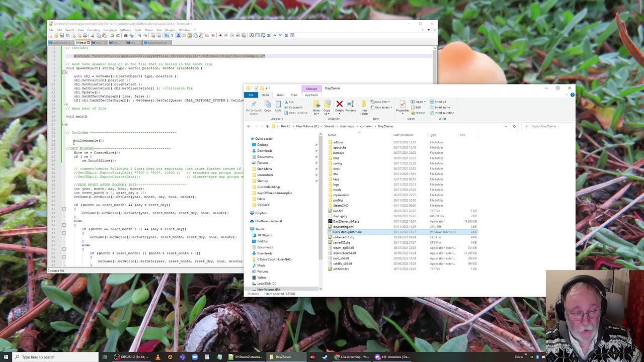The image size is (644, 362).
Task: Click the Redo icon in Notepad++ toolbar
Action: point(118,35)
